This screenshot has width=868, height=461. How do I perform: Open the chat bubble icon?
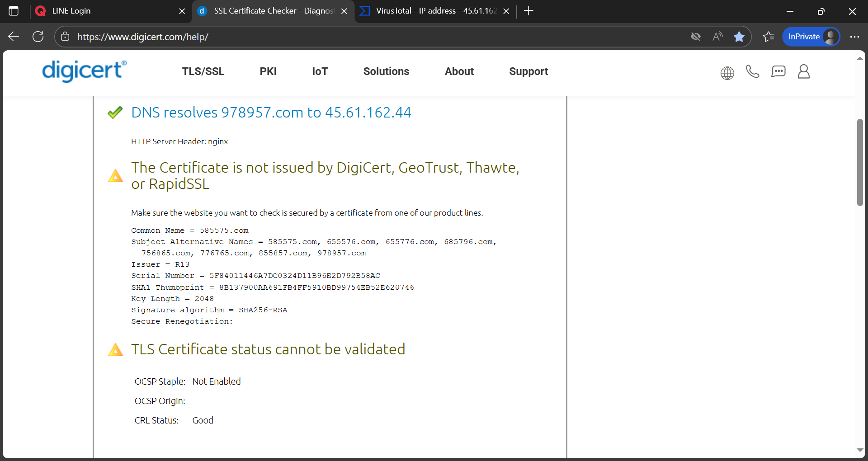point(778,71)
